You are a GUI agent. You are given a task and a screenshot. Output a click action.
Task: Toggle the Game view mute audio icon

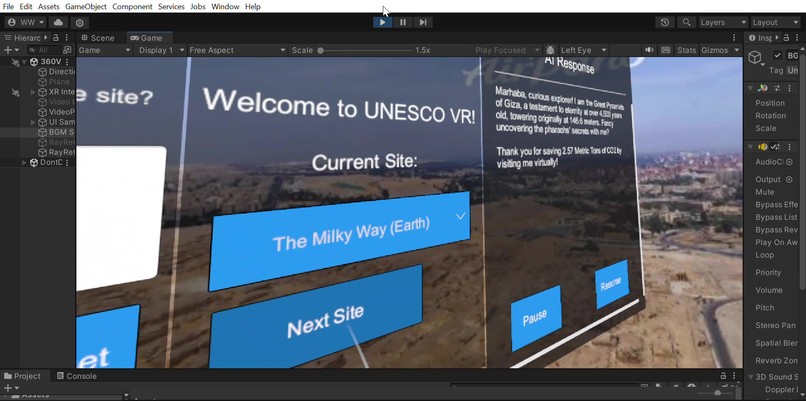click(x=650, y=50)
